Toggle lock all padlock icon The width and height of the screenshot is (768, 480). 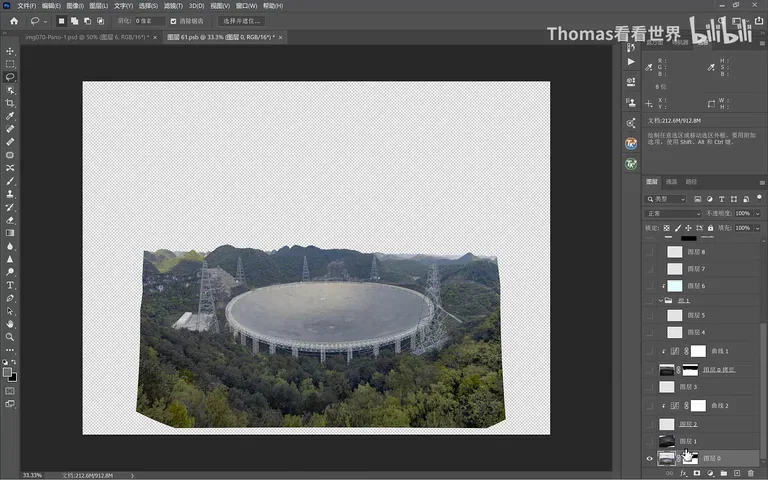click(x=710, y=228)
